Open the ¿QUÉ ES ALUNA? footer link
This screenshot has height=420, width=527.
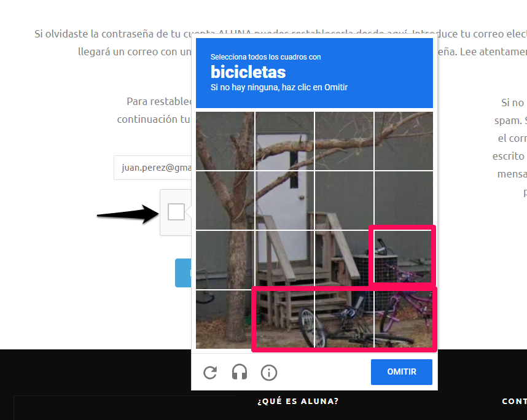tap(298, 401)
